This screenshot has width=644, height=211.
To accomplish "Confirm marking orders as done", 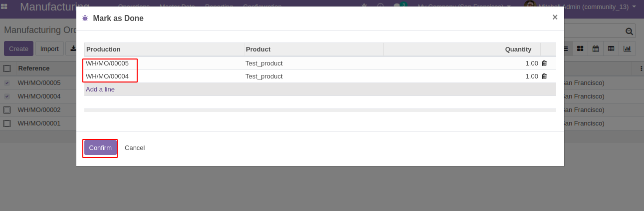I will point(100,148).
